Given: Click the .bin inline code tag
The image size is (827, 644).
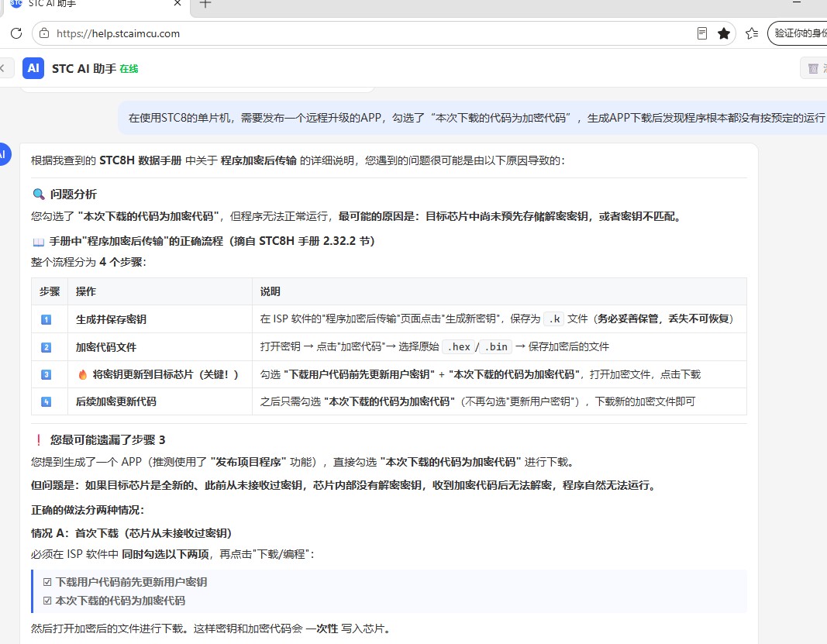Looking at the screenshot, I should point(496,346).
